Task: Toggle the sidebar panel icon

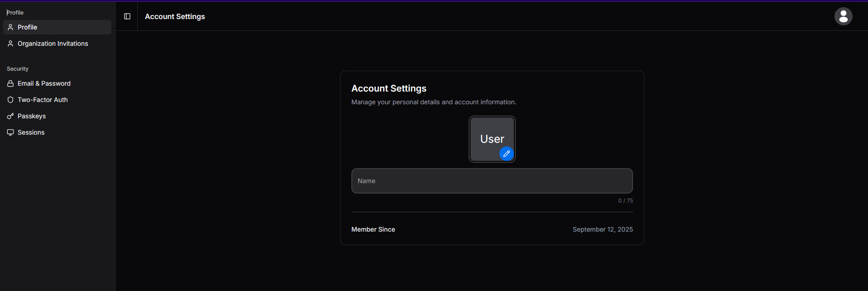Action: pos(127,16)
